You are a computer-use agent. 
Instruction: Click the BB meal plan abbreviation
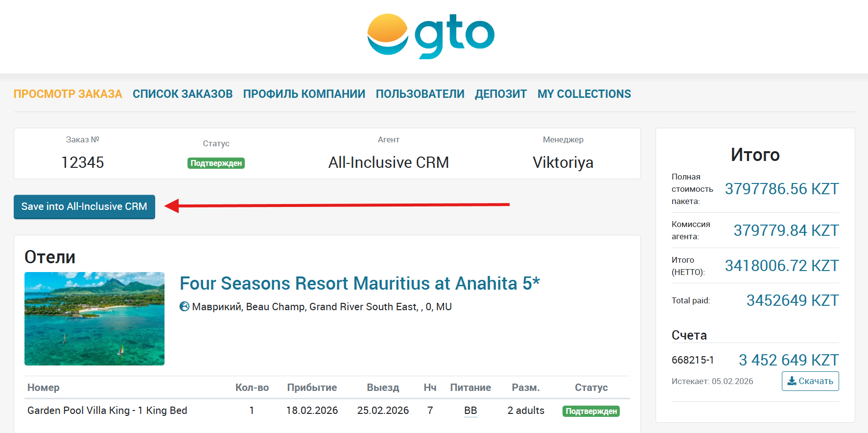[470, 410]
